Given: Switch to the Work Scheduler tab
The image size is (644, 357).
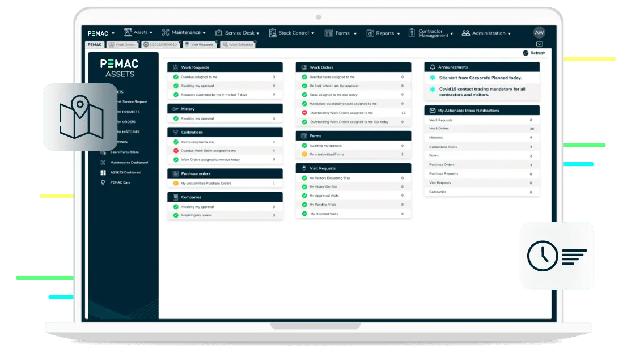Looking at the screenshot, I should pyautogui.click(x=238, y=45).
